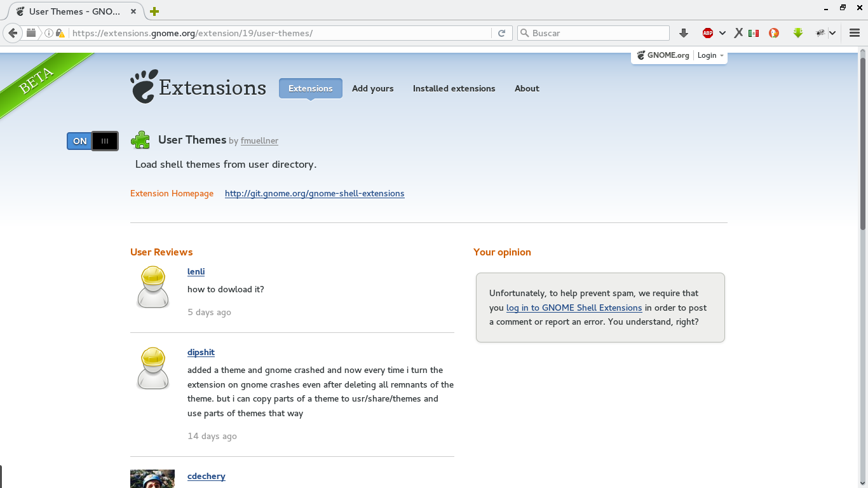Toggle the User Themes extension ON/OFF switch
Screen dimensions: 868x488
(93, 141)
